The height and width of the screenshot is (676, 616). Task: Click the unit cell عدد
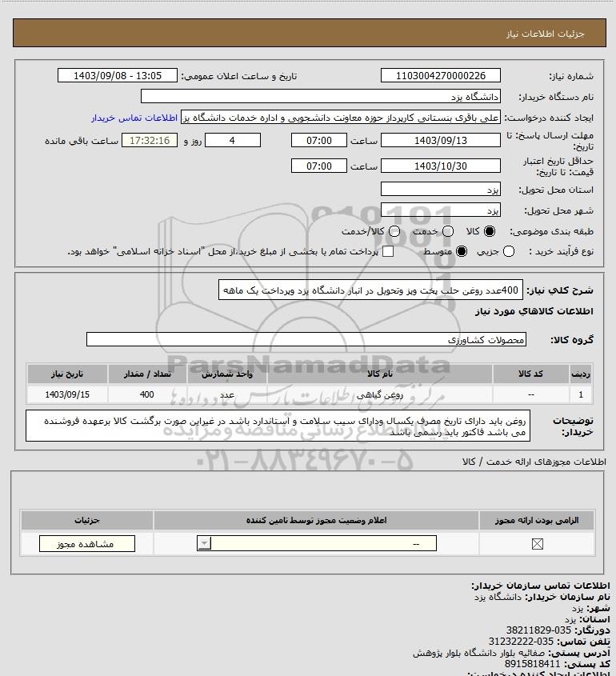coord(227,394)
